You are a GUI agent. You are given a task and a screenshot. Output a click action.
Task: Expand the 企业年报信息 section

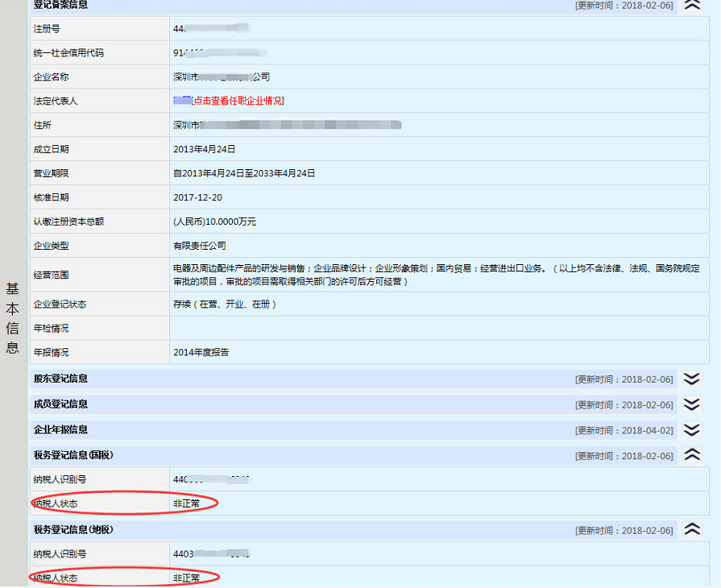pyautogui.click(x=692, y=430)
